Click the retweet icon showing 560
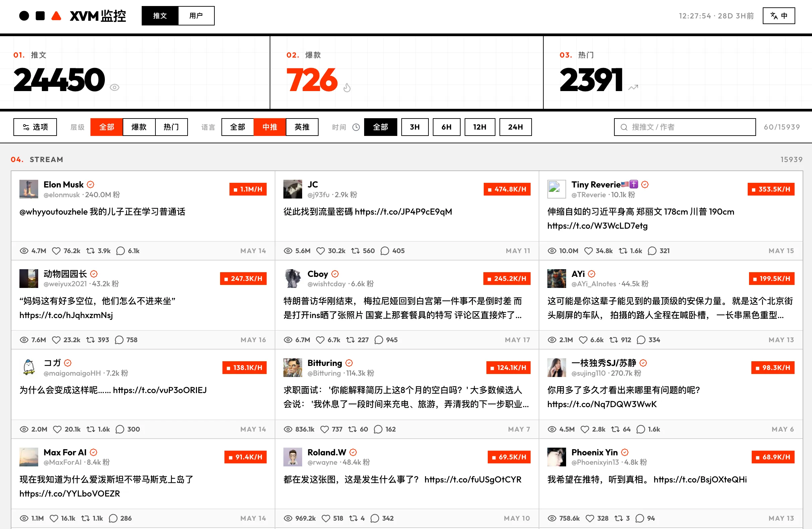Screen dimensions: 812x529 coord(355,251)
